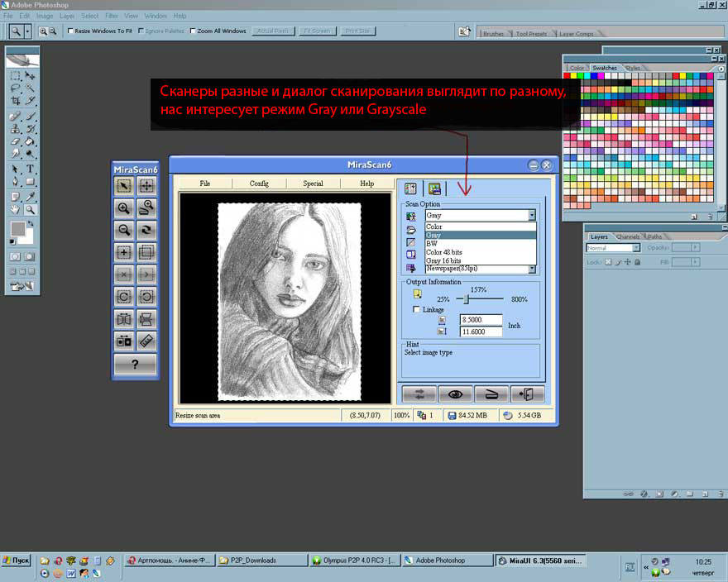Screen dimensions: 728x582
Task: Open MiraScan6 Help menu
Action: (366, 184)
